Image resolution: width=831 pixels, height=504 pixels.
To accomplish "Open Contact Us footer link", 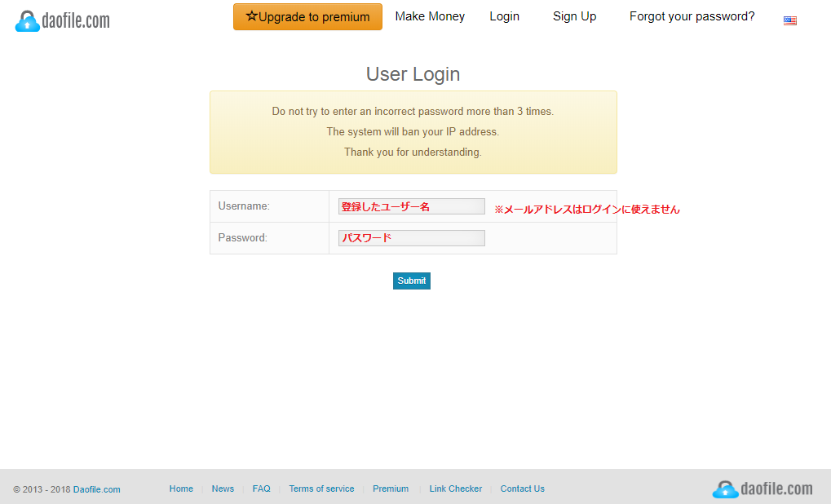I will tap(523, 489).
